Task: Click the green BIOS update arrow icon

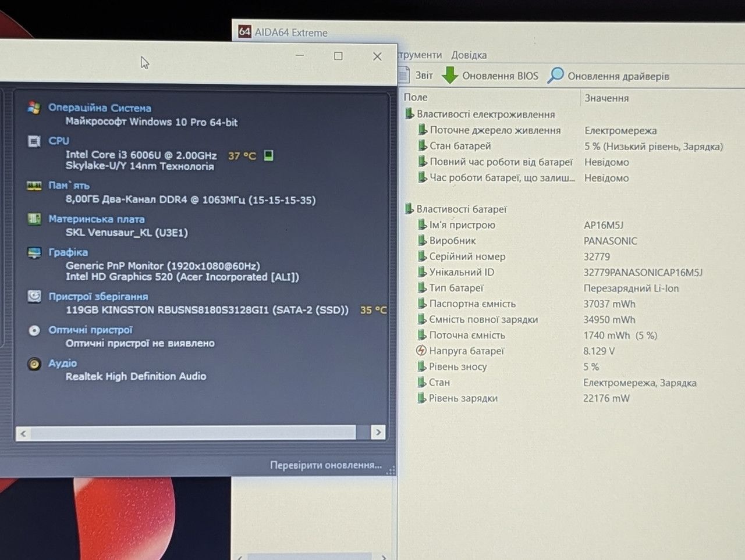Action: pyautogui.click(x=449, y=75)
